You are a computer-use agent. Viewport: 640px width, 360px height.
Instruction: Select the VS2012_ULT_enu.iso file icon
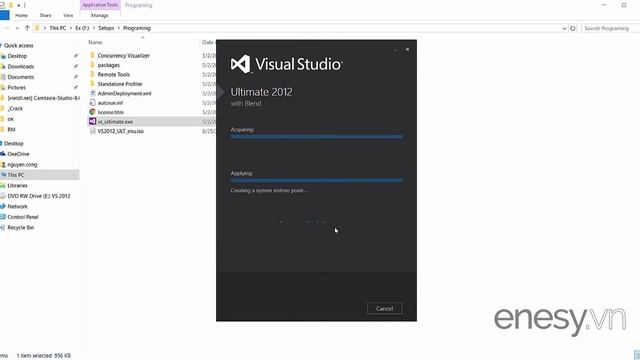point(93,131)
